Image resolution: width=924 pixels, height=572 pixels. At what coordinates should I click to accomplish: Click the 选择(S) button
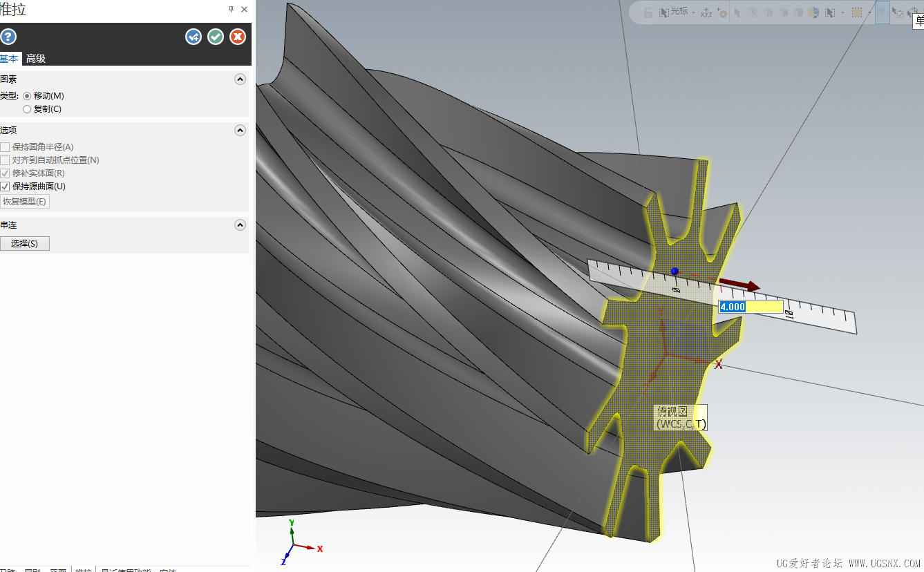tap(25, 243)
